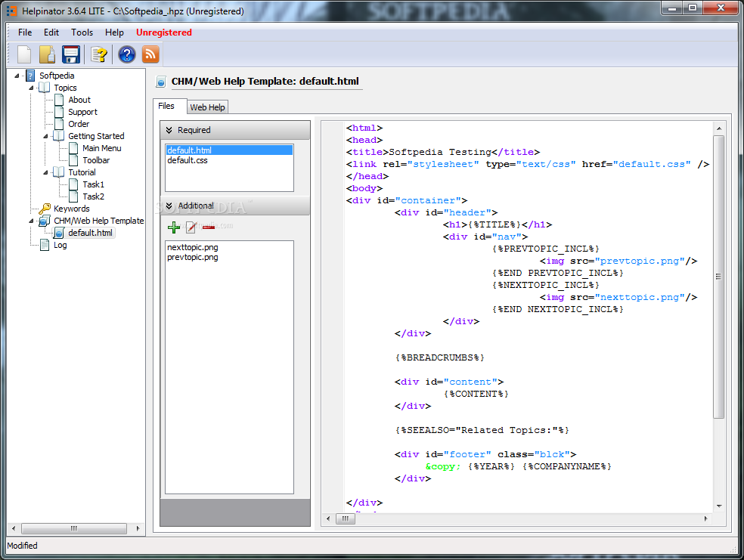Click the CHM/Web Help Template node icon
The image size is (744, 560).
(x=45, y=221)
